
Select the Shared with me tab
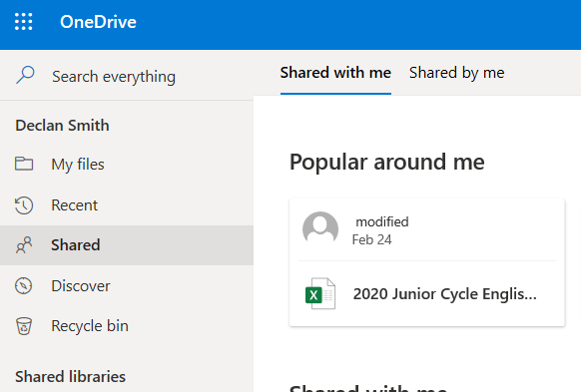coord(335,73)
